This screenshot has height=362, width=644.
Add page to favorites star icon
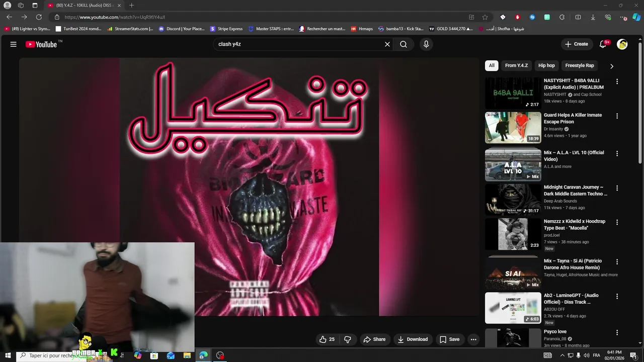485,17
